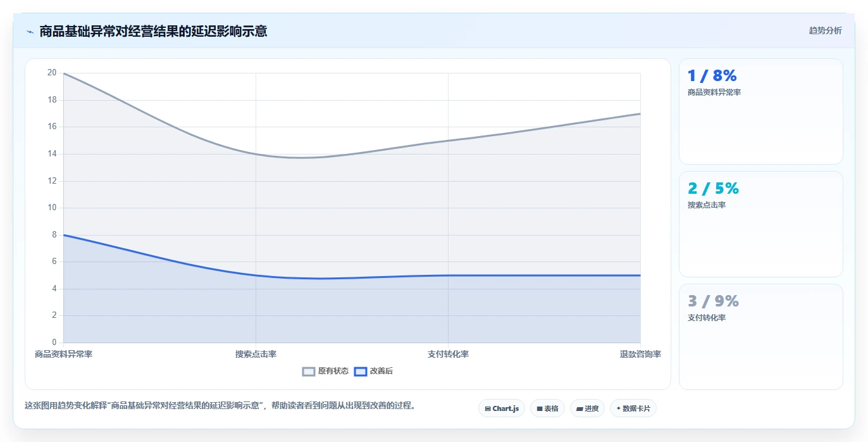Click the y-axis value 4
The image size is (868, 442).
(x=54, y=289)
